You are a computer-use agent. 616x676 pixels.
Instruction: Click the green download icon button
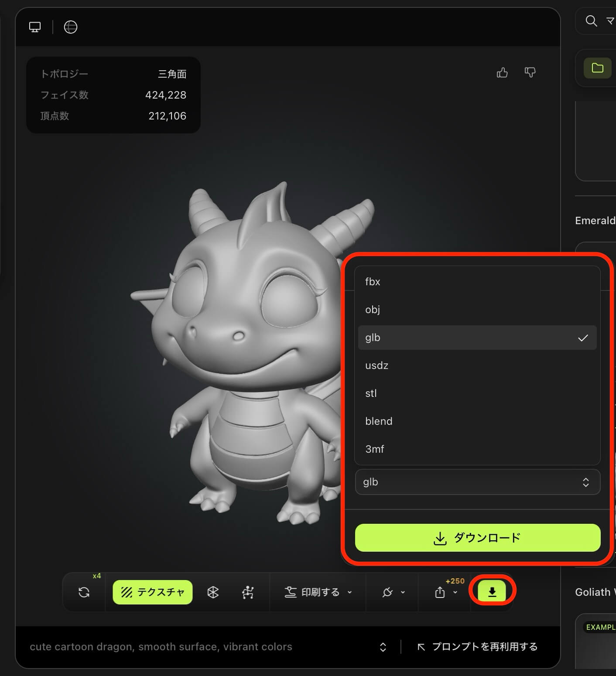492,591
